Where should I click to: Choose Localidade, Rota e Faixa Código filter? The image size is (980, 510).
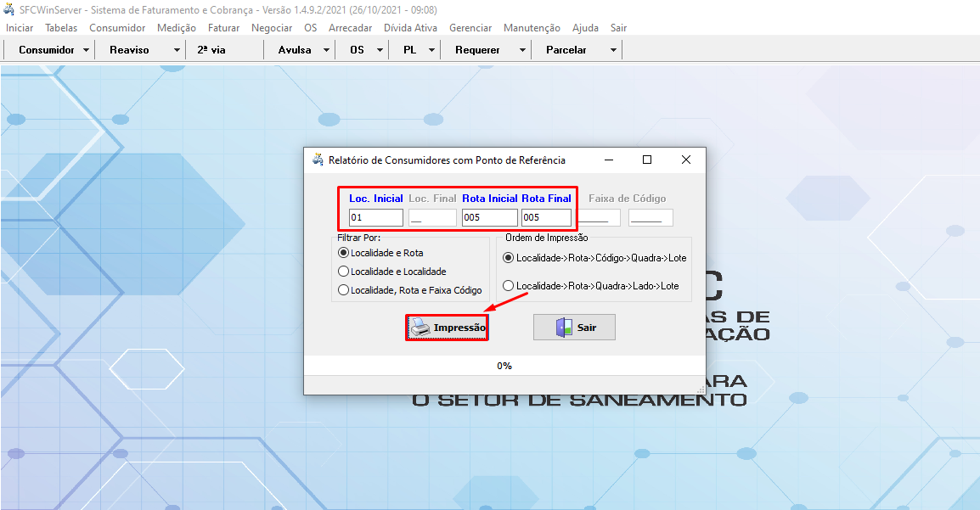344,290
